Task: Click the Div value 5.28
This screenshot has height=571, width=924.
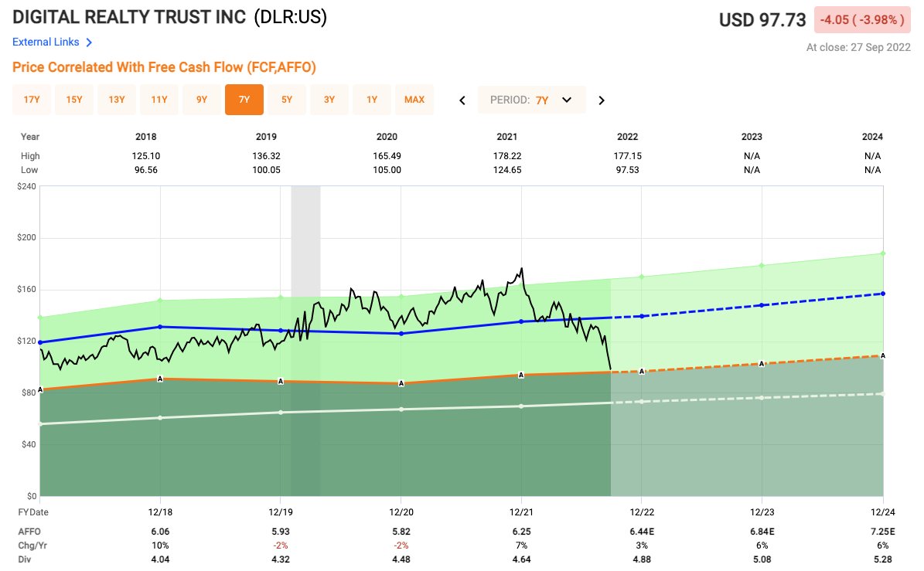Action: 883,559
